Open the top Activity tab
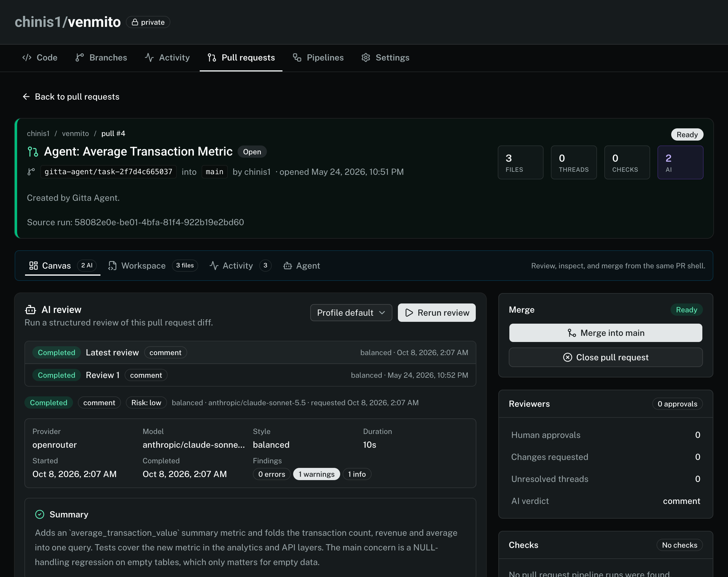728x577 pixels. point(167,57)
